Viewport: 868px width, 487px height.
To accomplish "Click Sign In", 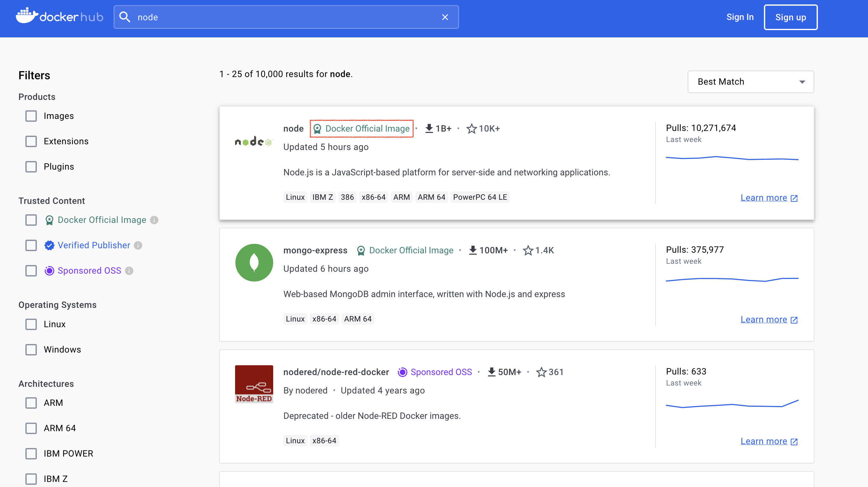I will click(x=740, y=17).
